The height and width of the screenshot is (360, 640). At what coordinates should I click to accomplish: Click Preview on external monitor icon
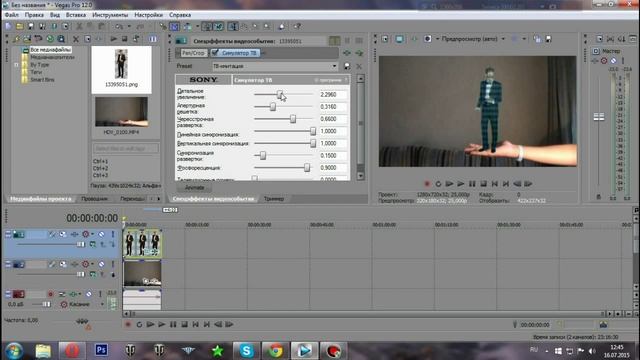point(399,39)
